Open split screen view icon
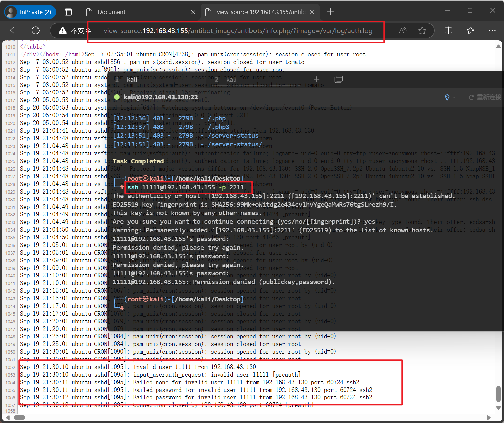This screenshot has width=504, height=423. 448,30
